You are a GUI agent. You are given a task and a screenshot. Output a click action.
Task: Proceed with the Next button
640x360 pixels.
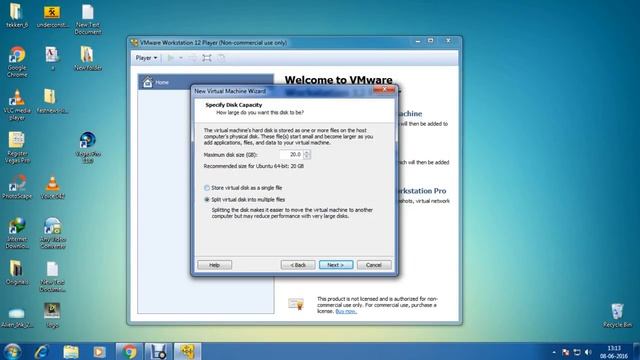(x=336, y=265)
